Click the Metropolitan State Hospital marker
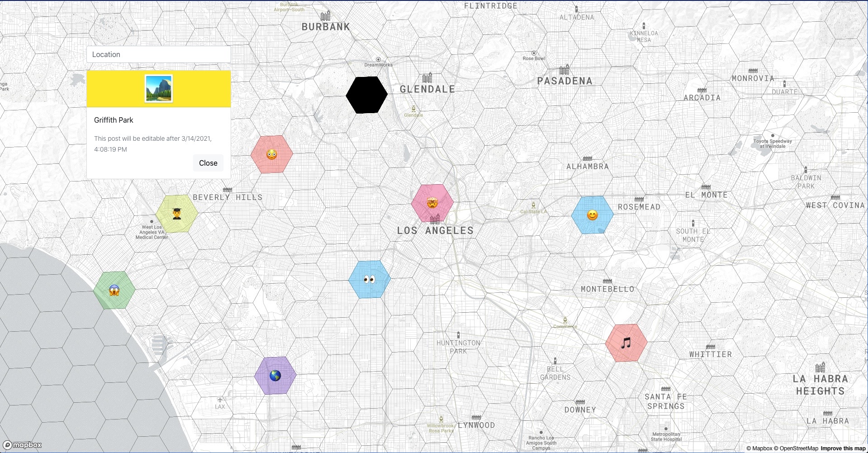 click(666, 429)
